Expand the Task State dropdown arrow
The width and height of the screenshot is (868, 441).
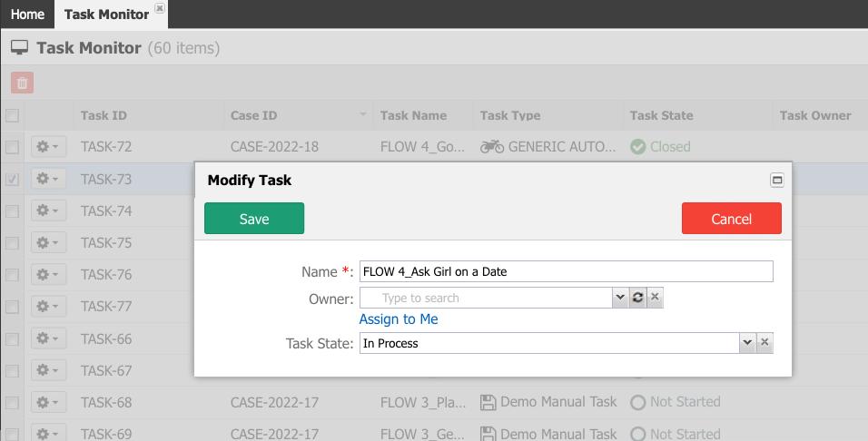747,343
